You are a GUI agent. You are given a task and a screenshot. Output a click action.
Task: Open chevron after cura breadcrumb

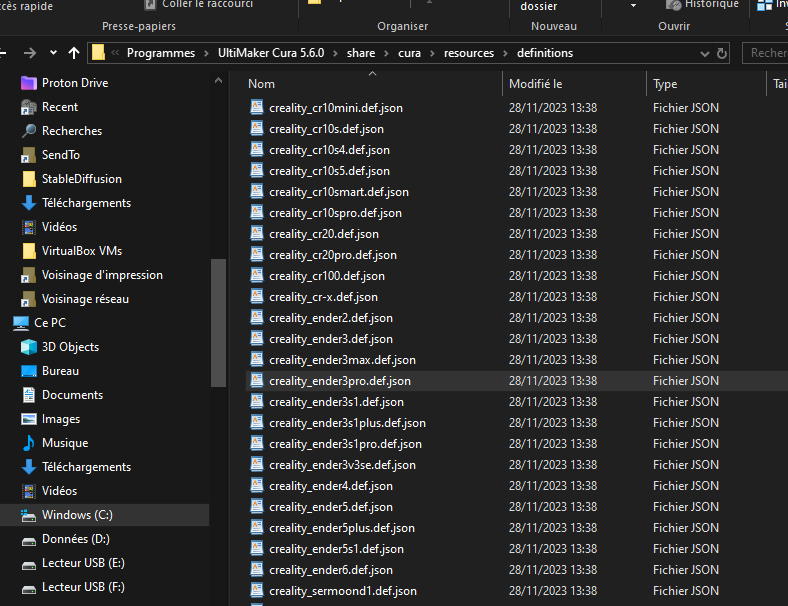tap(432, 53)
